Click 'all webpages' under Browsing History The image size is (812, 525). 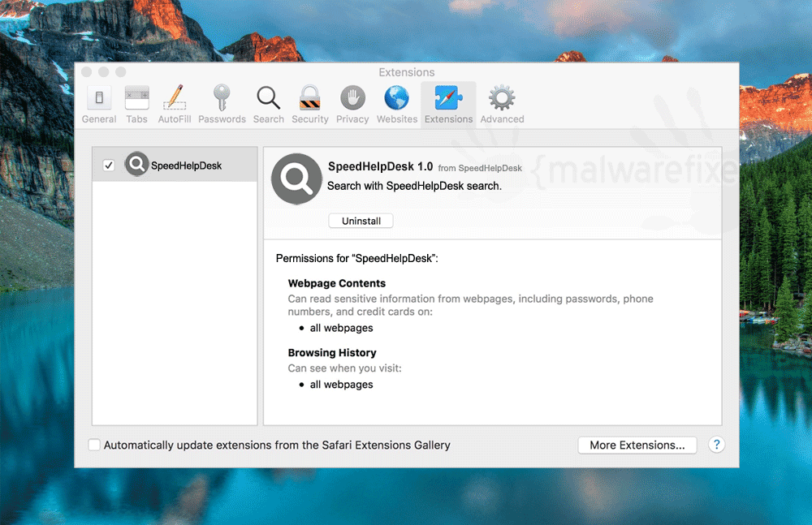341,384
